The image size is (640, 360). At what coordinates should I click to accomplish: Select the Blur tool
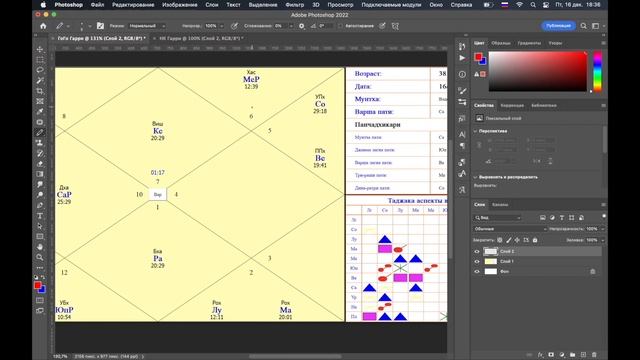point(40,184)
